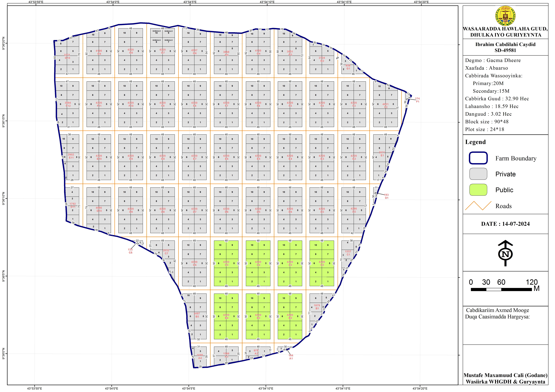Click the callout label "193 D1"
555x392 pixels.
pos(386,196)
